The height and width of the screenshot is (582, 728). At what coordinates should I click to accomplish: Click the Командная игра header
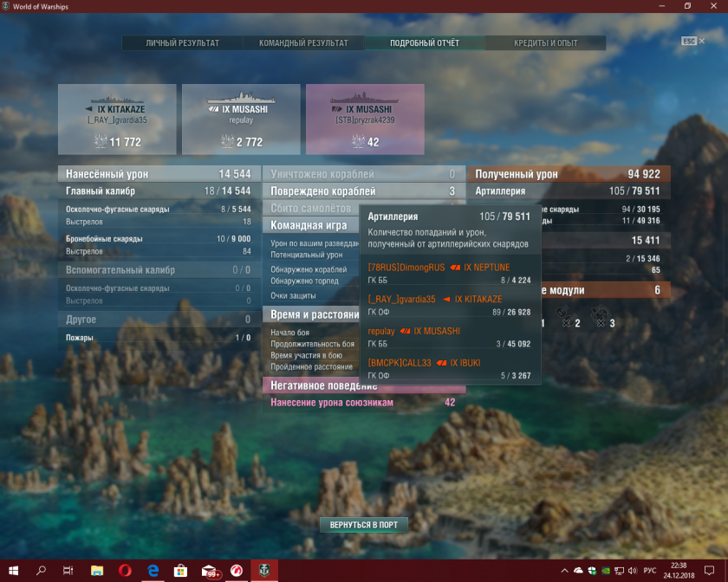pos(311,225)
